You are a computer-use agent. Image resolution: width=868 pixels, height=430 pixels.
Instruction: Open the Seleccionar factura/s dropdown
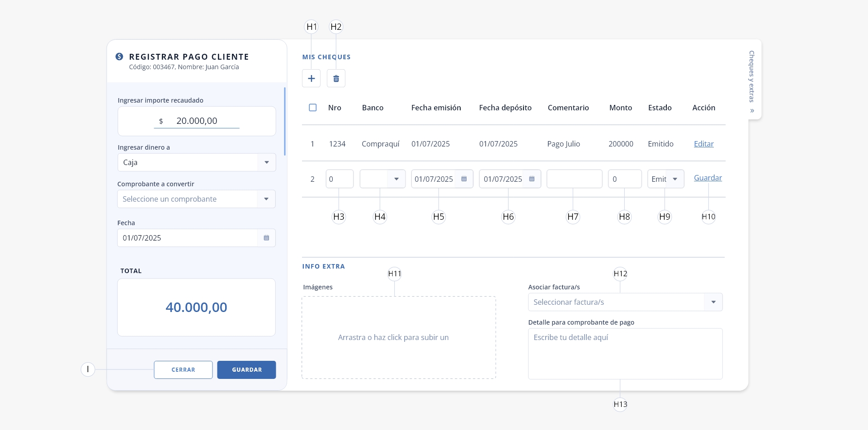click(x=625, y=302)
